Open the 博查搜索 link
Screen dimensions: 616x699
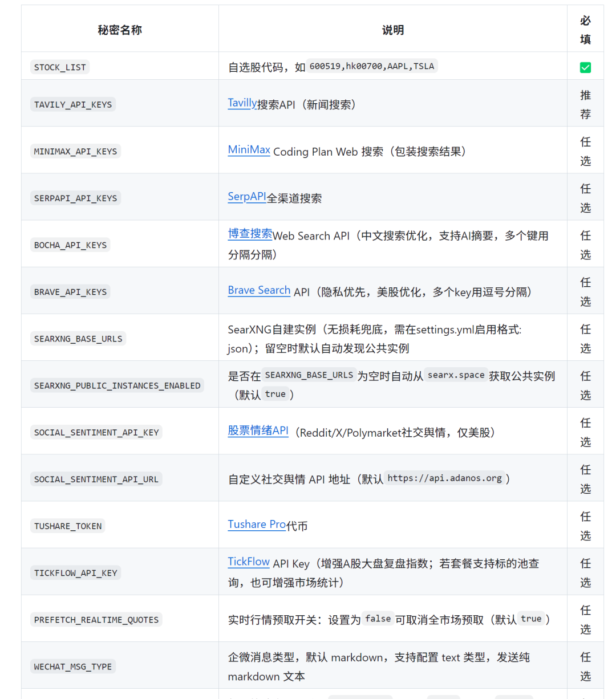[x=250, y=234]
